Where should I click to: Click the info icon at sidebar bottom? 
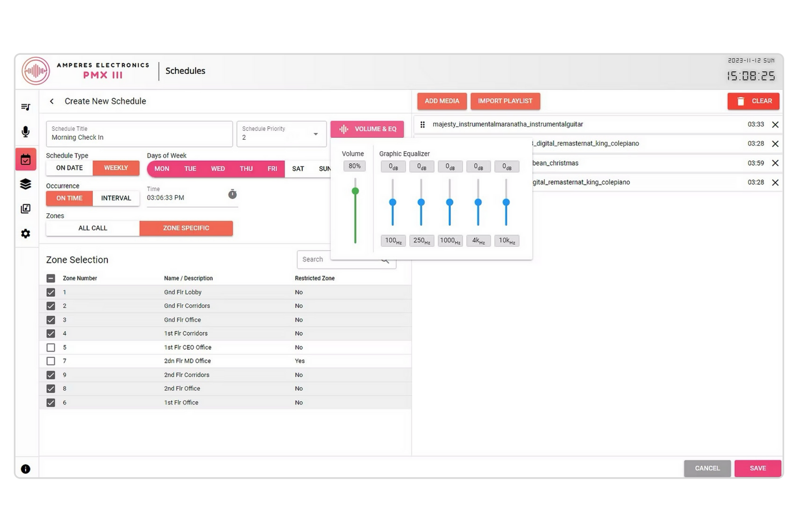(26, 469)
